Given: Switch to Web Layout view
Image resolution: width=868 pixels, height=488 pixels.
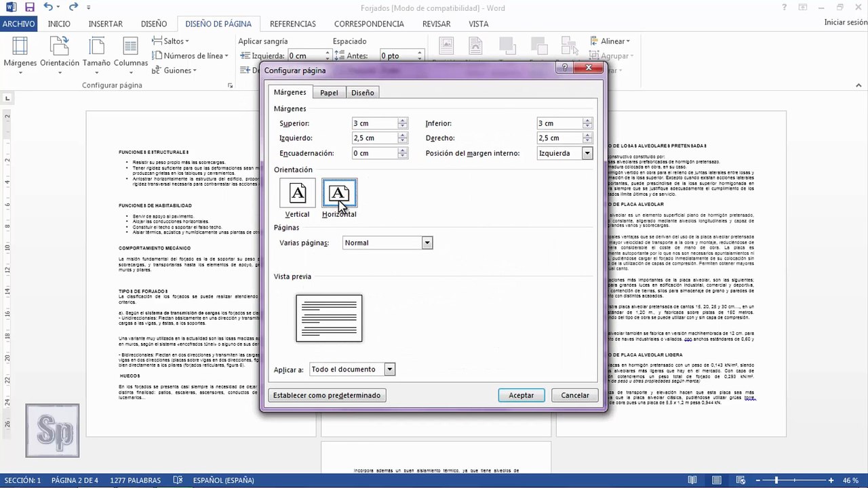Looking at the screenshot, I should tap(739, 481).
